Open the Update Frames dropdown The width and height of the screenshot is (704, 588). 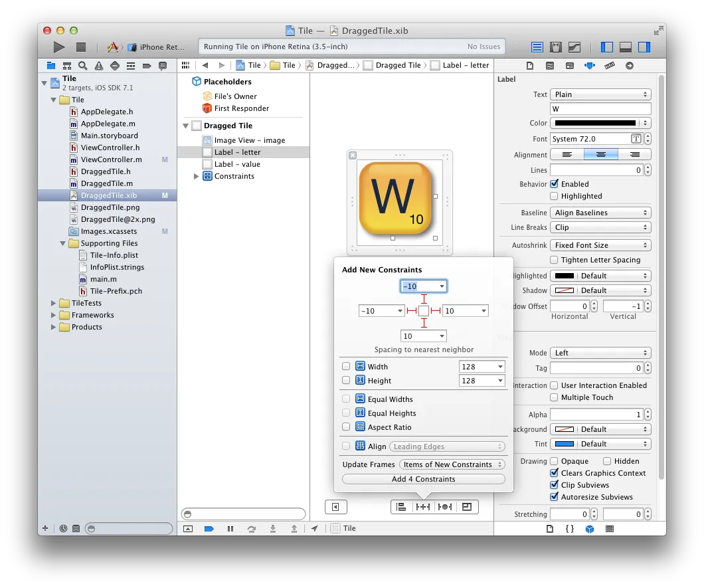click(452, 464)
